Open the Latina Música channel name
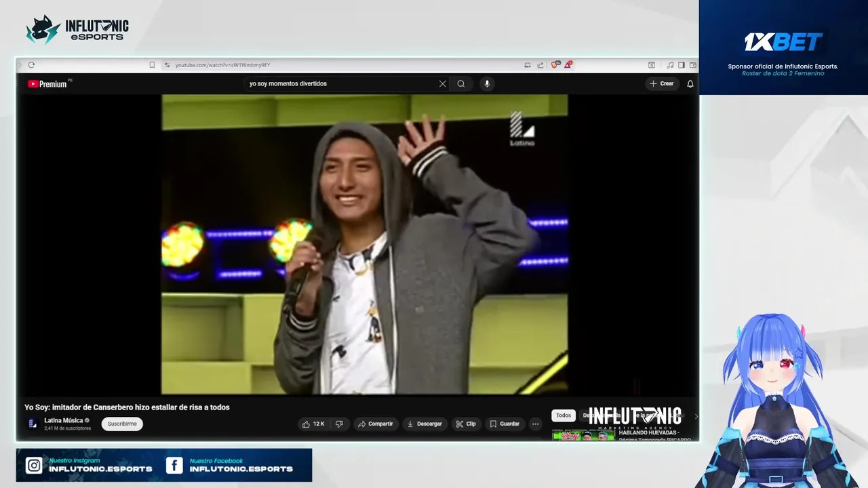868x488 pixels. 63,420
